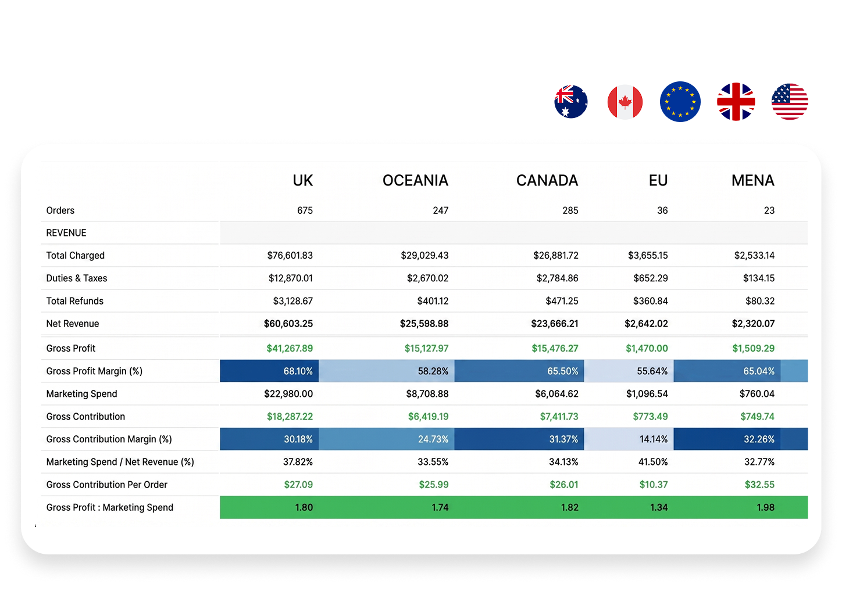Select the Total Refunds row label
Screen dimensions: 842x616
75,301
